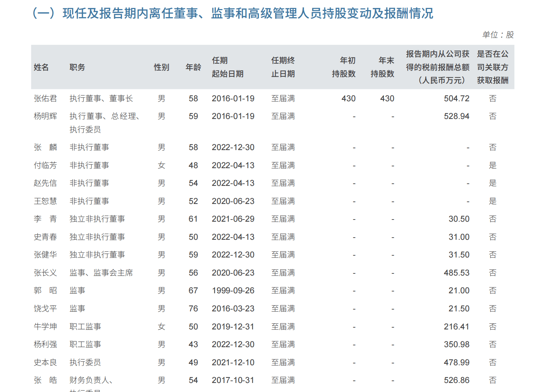Click the age value 43
The height and width of the screenshot is (392, 543).
point(193,344)
